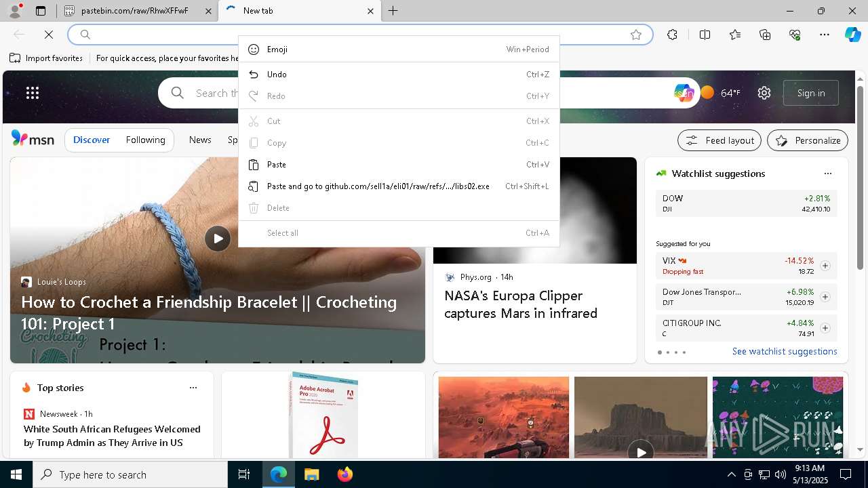The width and height of the screenshot is (868, 488).
Task: Open a new tab with plus button
Action: pyautogui.click(x=393, y=11)
